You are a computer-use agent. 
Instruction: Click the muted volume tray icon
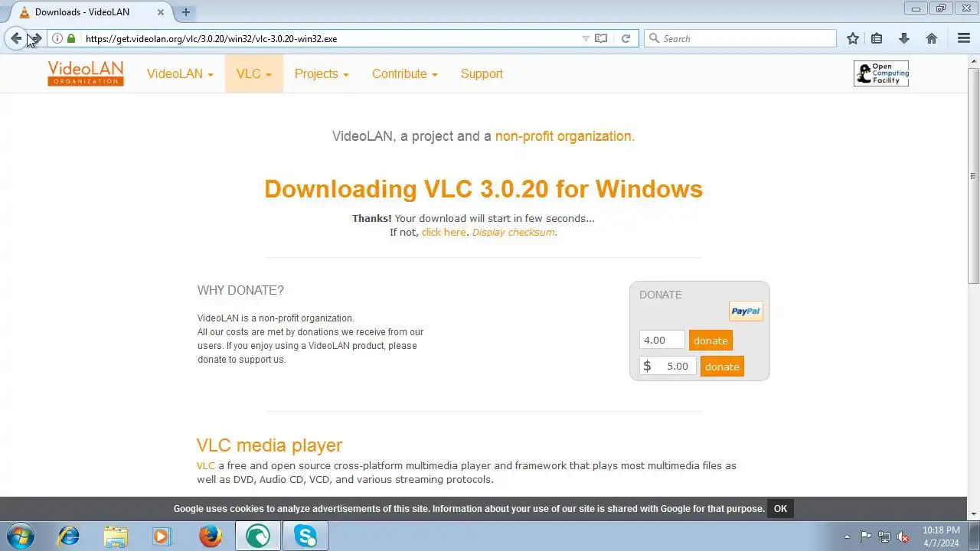pos(903,536)
